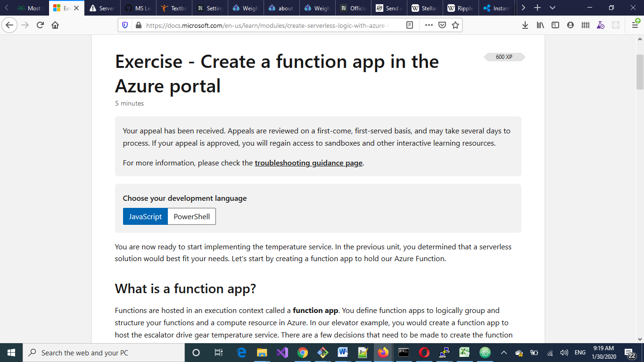Open the troubleshooting guidance page link
This screenshot has height=362, width=644.
[309, 163]
